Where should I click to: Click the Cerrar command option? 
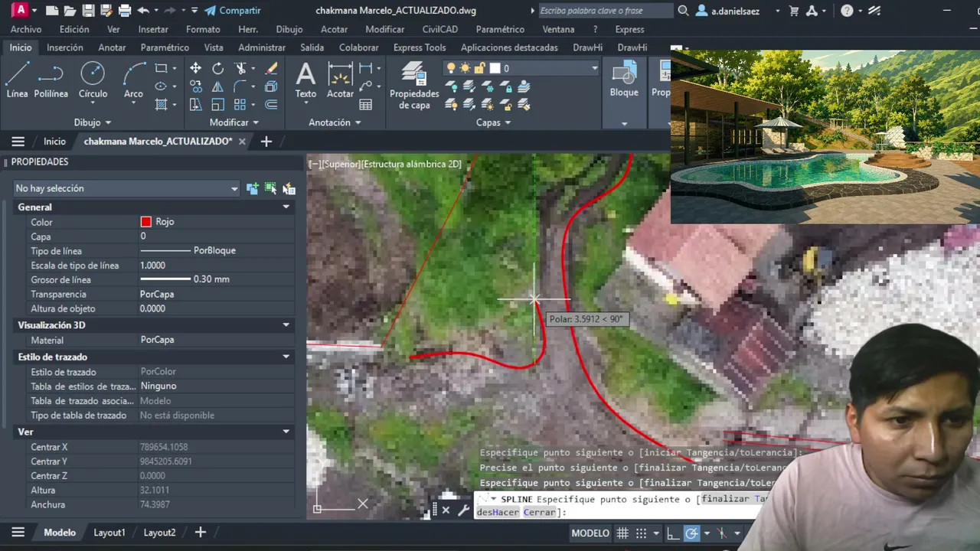pyautogui.click(x=540, y=512)
